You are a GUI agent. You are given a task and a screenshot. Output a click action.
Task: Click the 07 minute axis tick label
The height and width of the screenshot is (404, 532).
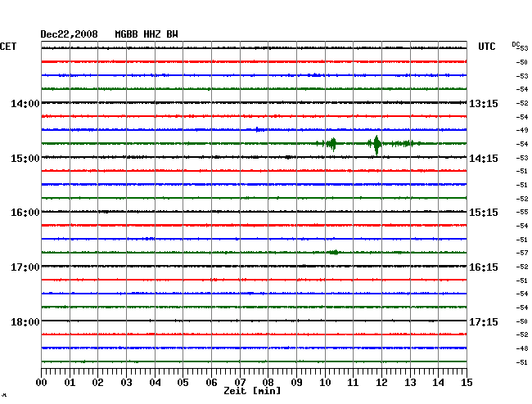coord(240,382)
